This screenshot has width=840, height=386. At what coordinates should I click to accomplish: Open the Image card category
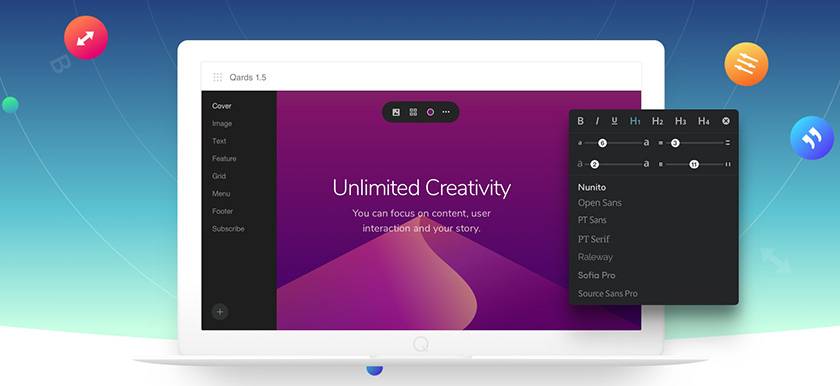(222, 124)
